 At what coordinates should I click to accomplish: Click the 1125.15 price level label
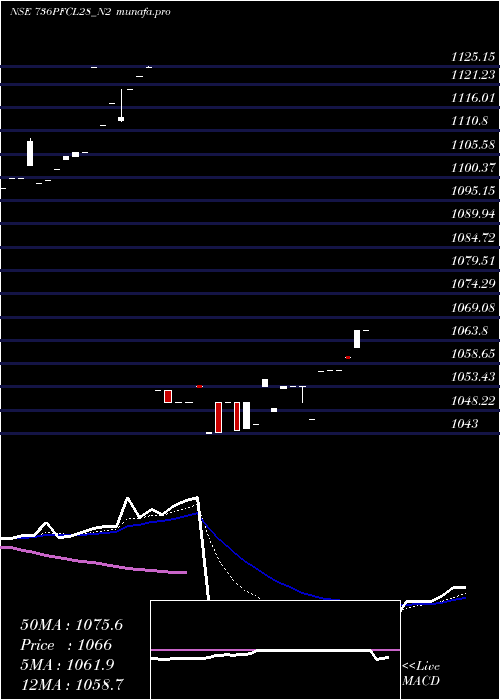coord(473,57)
